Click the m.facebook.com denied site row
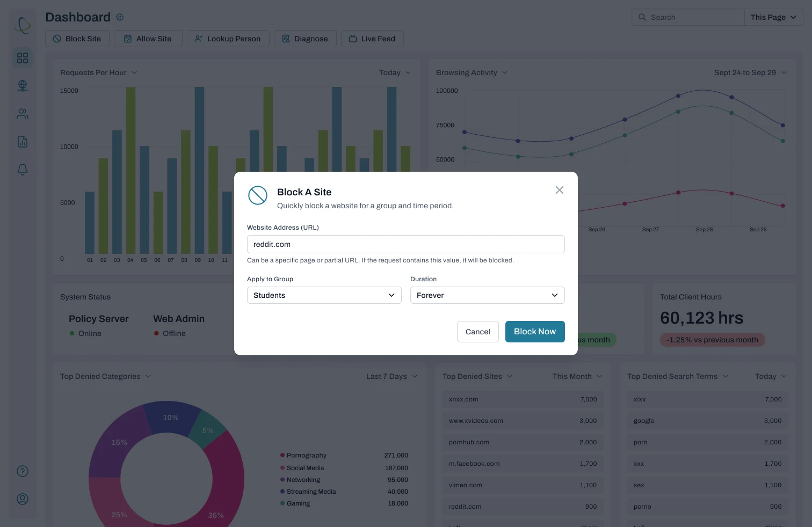Screen dimensions: 812x527 (x=523, y=464)
